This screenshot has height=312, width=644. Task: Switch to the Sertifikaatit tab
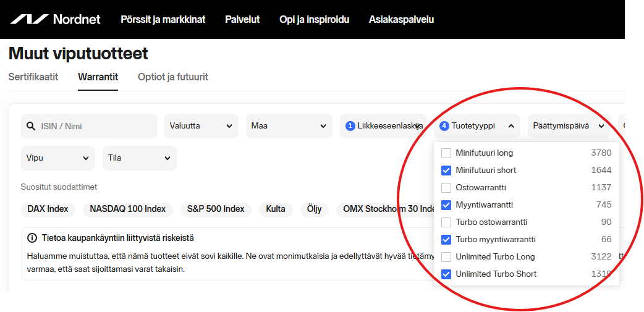pos(33,77)
